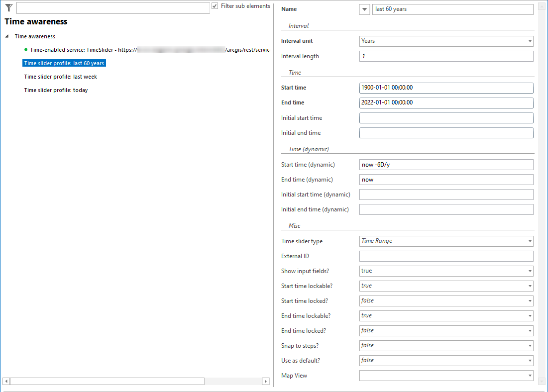Click inside the filter search box
This screenshot has height=392, width=548.
[x=112, y=7]
